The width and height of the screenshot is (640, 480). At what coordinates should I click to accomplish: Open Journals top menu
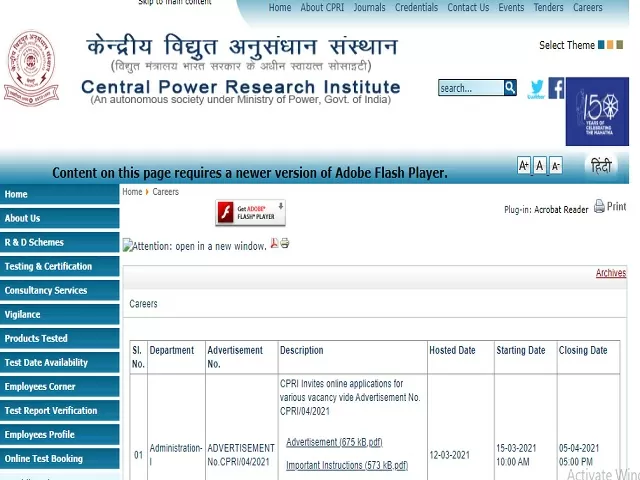pos(369,7)
